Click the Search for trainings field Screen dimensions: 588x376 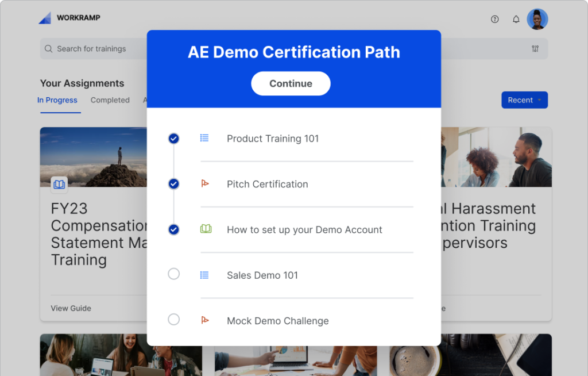coord(92,49)
